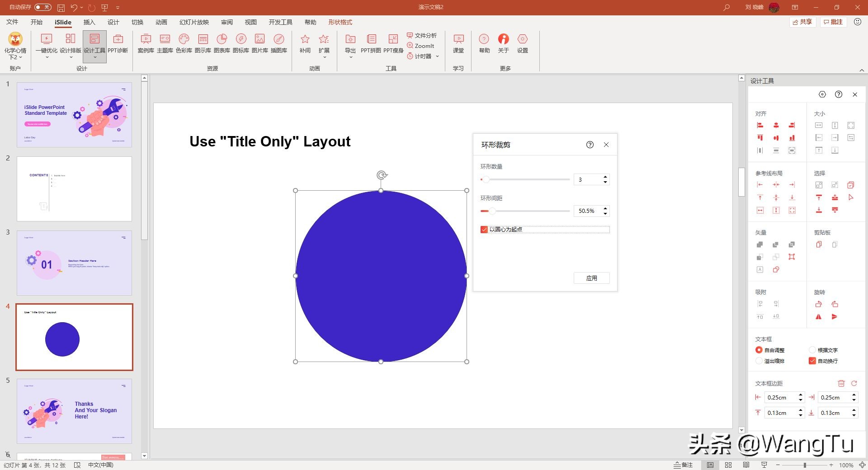The height and width of the screenshot is (470, 868).
Task: Open account dropdown 化学心情下2
Action: 15,46
